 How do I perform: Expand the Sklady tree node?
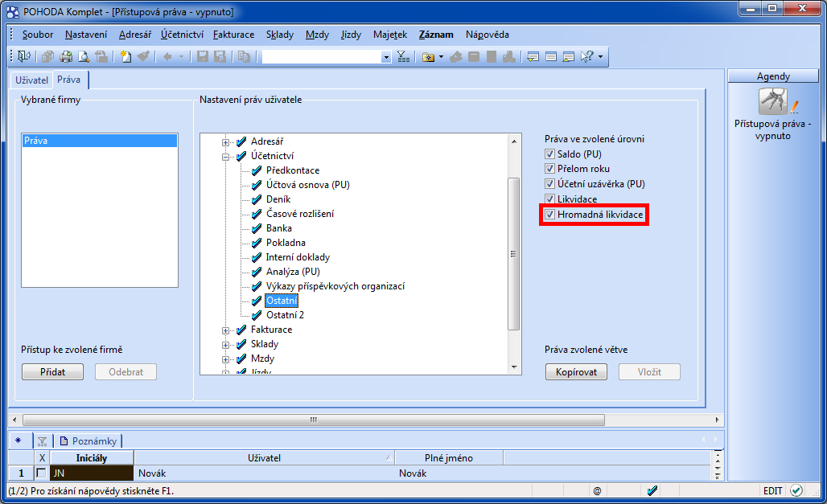(226, 345)
